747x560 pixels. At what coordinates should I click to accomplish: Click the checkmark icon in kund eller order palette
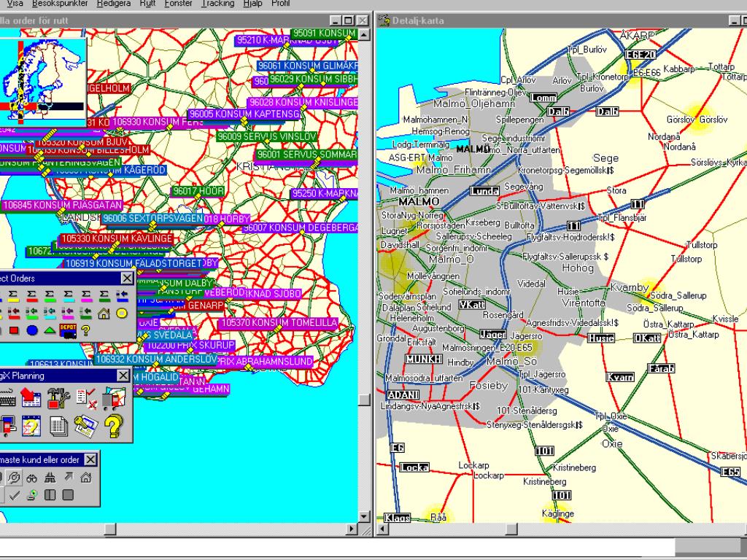click(x=15, y=495)
